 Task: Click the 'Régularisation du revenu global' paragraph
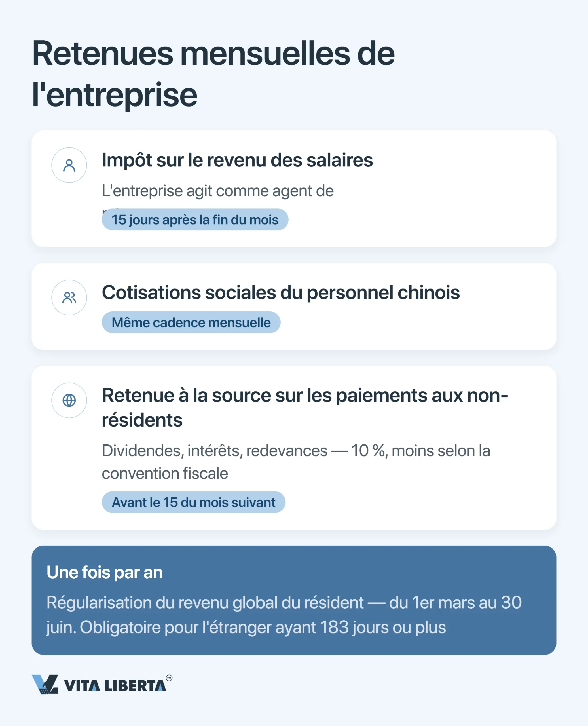[284, 615]
